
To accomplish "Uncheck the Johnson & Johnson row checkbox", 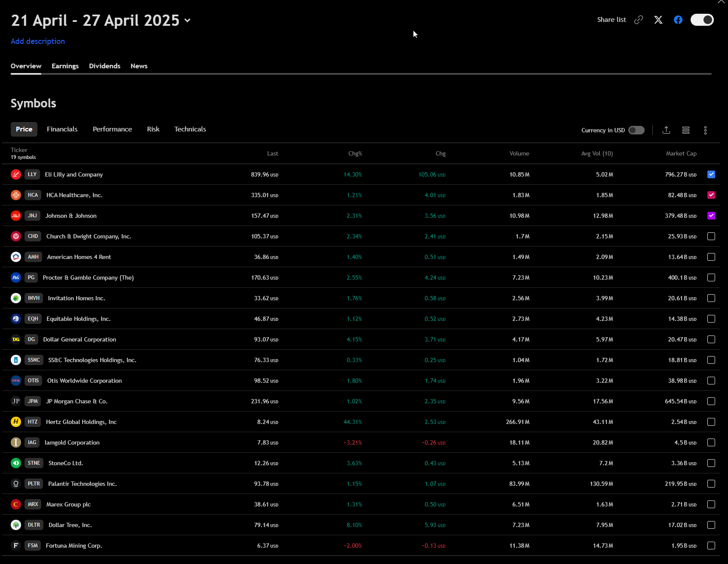I will [711, 216].
